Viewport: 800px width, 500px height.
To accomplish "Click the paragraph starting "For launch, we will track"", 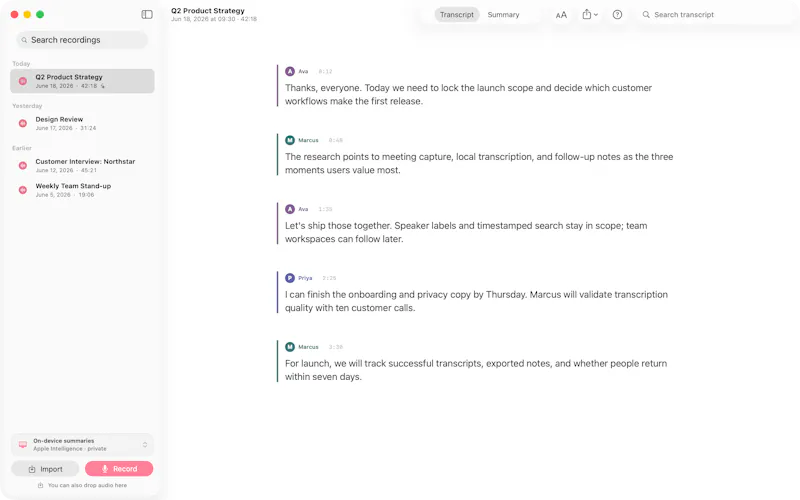I will coord(476,370).
